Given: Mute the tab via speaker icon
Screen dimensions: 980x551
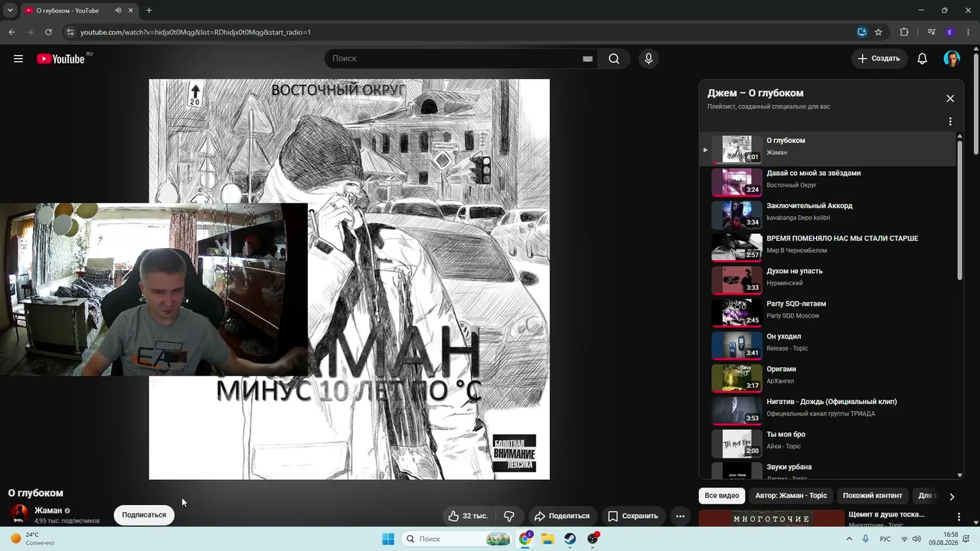Looking at the screenshot, I should [118, 11].
